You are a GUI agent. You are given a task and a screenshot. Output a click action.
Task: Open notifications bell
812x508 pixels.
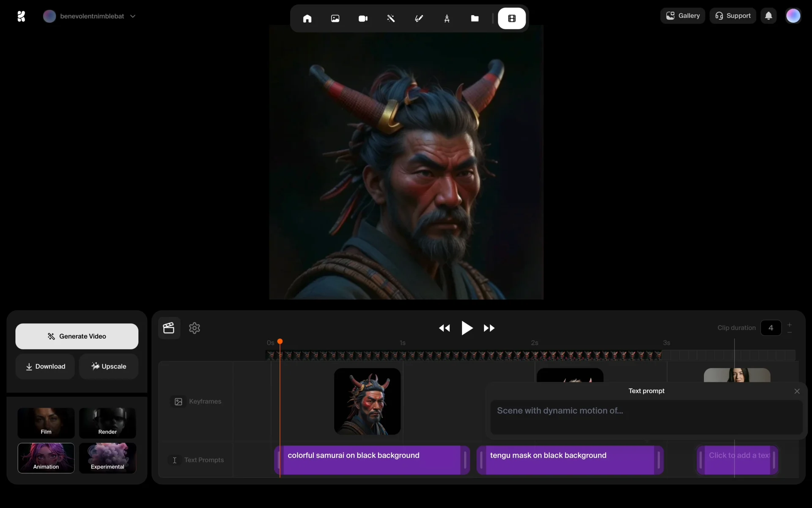tap(768, 16)
